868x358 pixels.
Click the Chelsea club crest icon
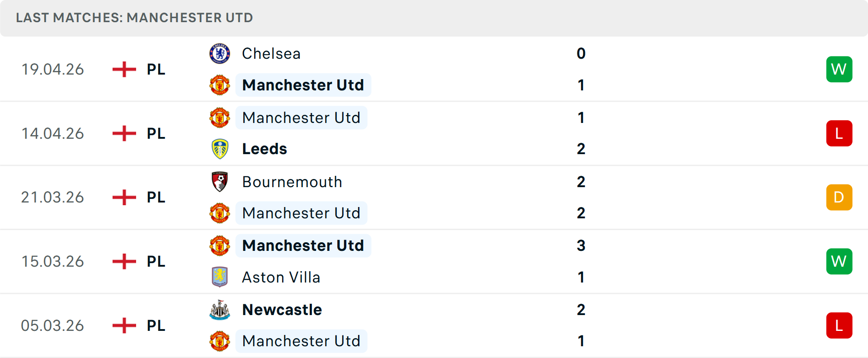point(220,54)
